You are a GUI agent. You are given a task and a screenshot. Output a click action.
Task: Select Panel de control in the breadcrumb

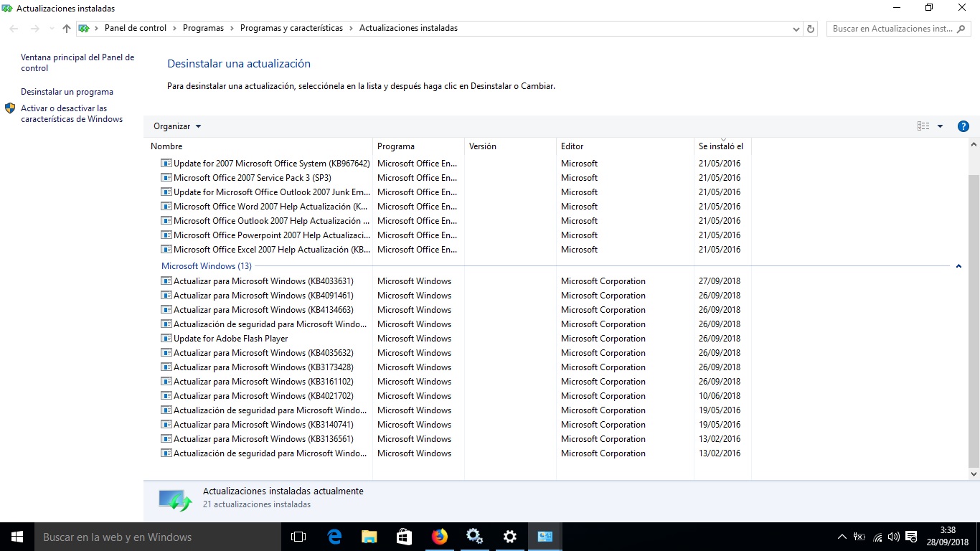coord(136,29)
